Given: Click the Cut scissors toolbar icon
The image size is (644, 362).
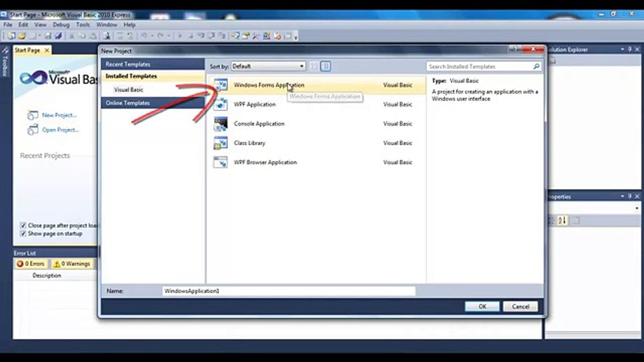Looking at the screenshot, I should tap(72, 36).
